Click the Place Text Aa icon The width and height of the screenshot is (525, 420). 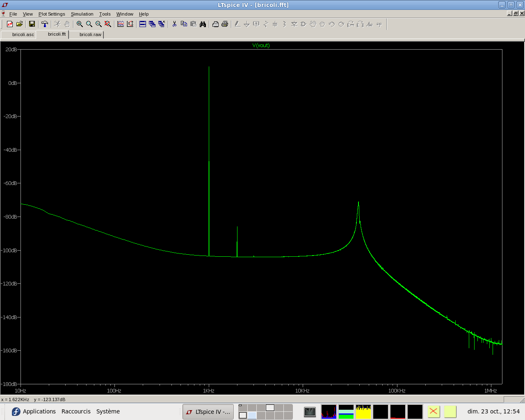pos(370,24)
